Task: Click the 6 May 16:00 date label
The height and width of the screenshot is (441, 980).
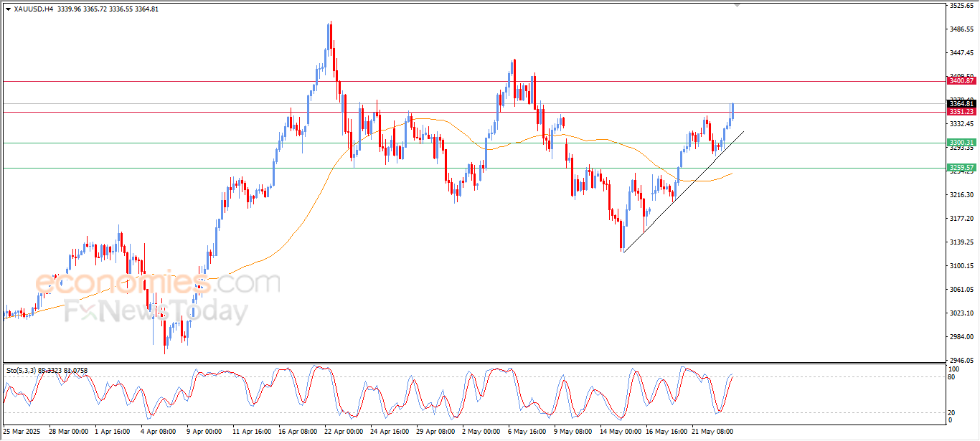Action: coord(528,432)
